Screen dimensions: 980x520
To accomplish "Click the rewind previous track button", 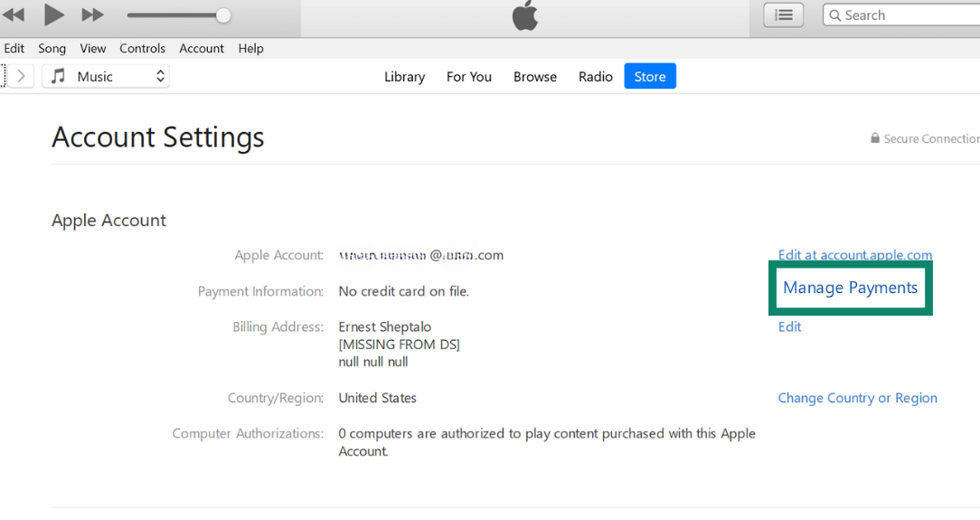I will [14, 14].
